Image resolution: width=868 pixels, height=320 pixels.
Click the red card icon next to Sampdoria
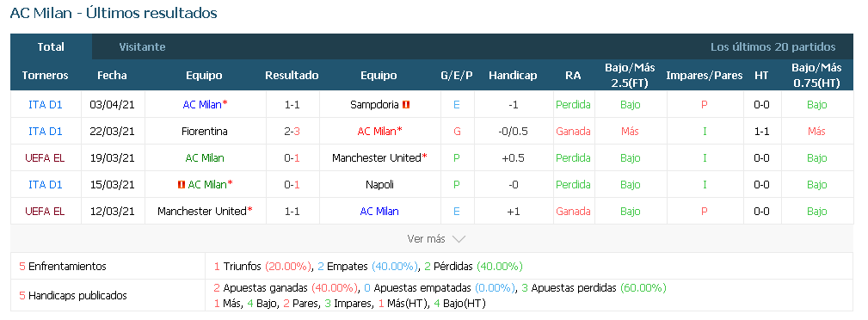[x=406, y=105]
